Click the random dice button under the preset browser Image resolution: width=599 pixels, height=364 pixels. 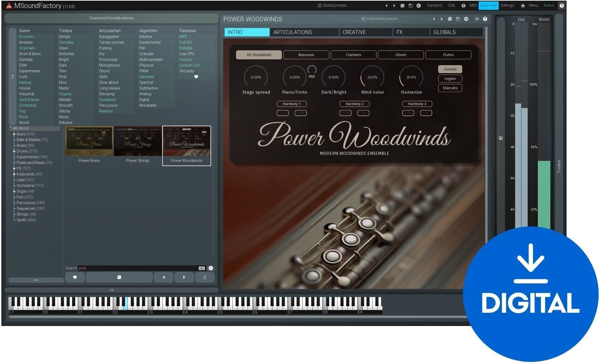tap(119, 278)
